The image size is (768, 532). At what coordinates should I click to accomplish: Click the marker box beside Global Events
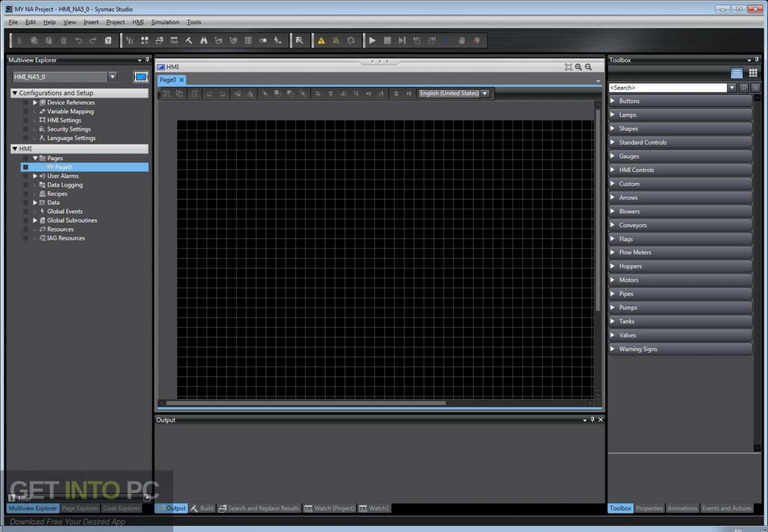(25, 212)
